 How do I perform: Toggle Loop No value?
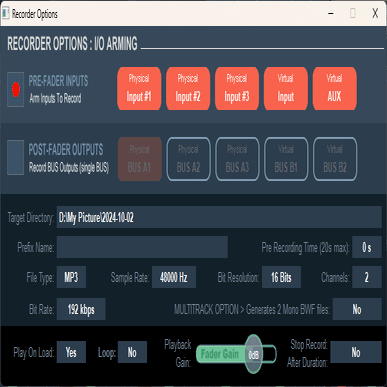(132, 352)
